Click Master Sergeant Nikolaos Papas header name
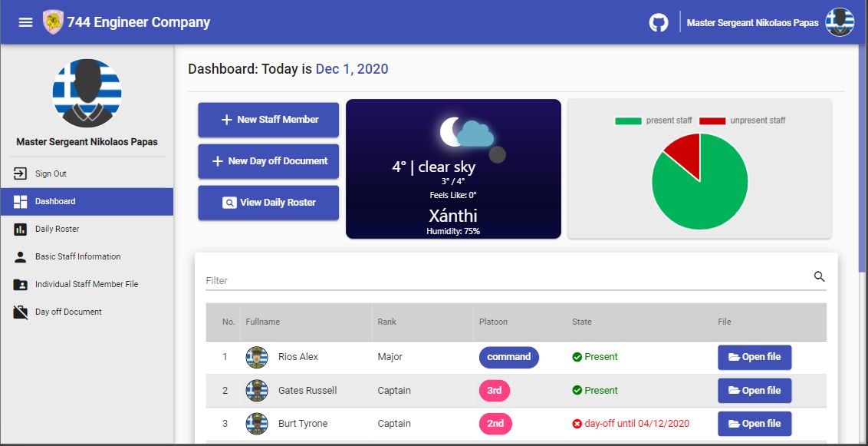The height and width of the screenshot is (446, 868). (x=752, y=23)
